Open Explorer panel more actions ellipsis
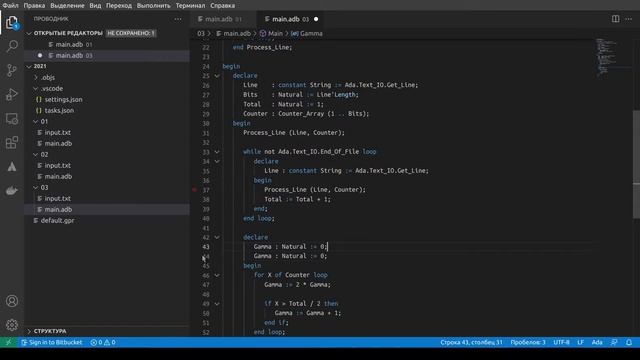Viewport: 640px width, 360px height. (178, 19)
